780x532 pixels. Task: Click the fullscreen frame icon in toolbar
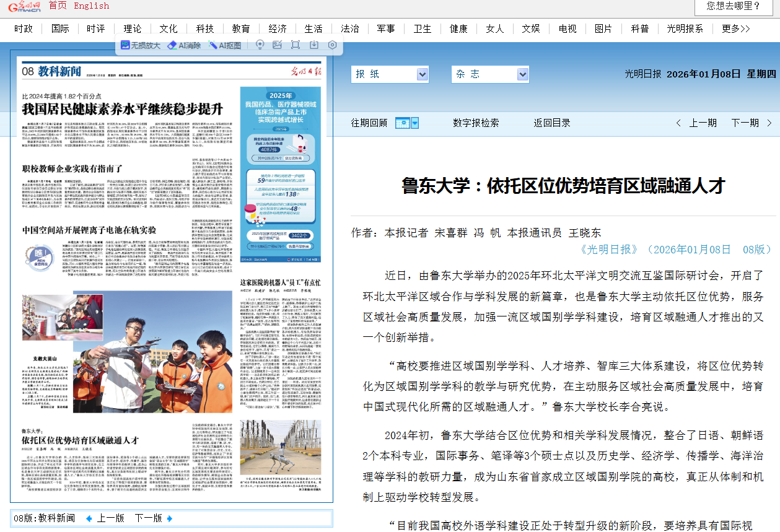click(x=296, y=45)
